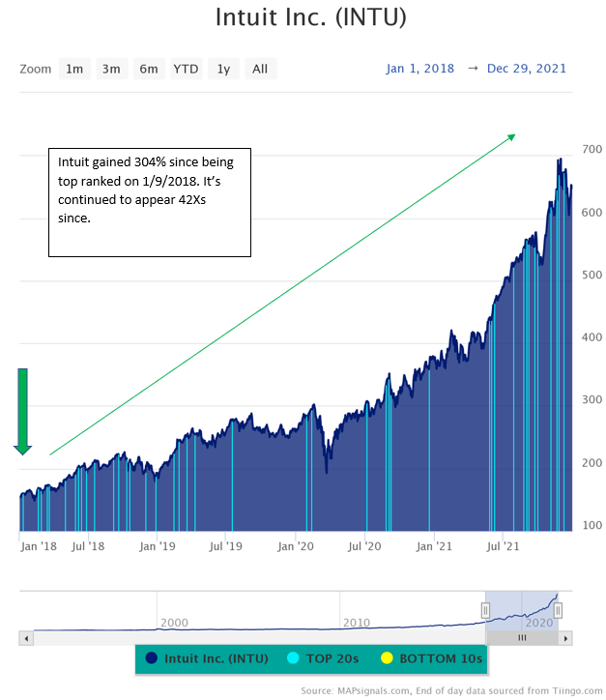
Task: Click the 100 price axis label
Action: tap(592, 525)
